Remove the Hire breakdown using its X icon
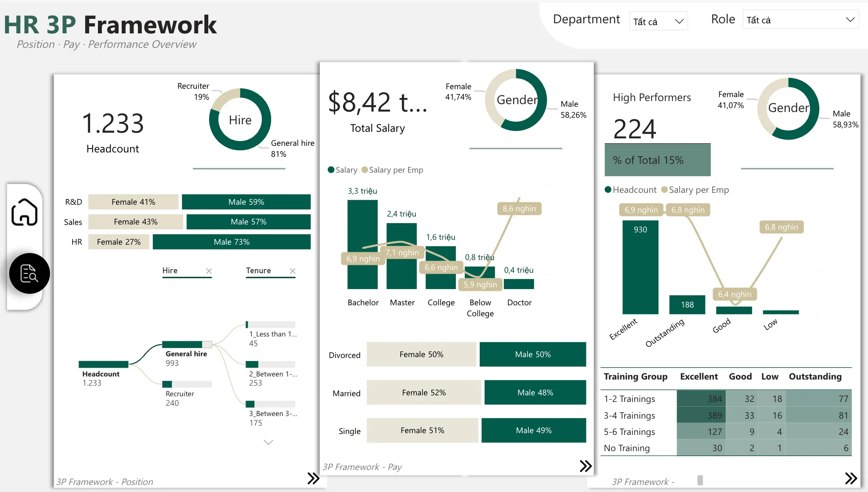This screenshot has height=492, width=868. pos(210,271)
